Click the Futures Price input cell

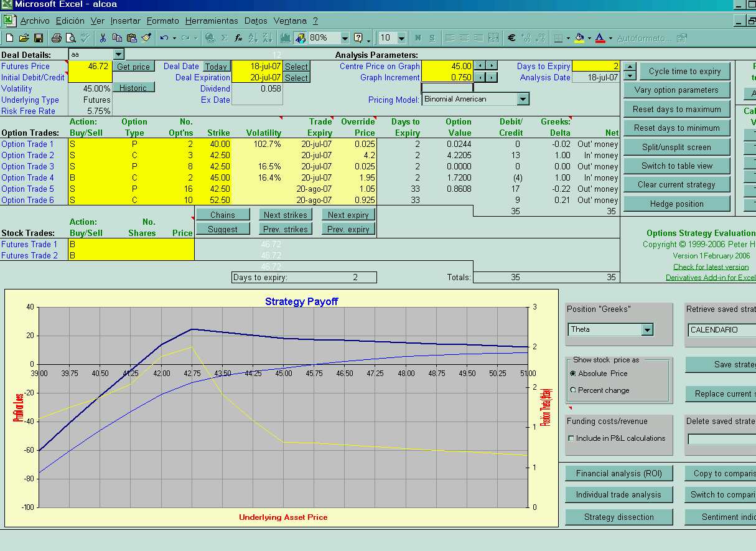90,66
